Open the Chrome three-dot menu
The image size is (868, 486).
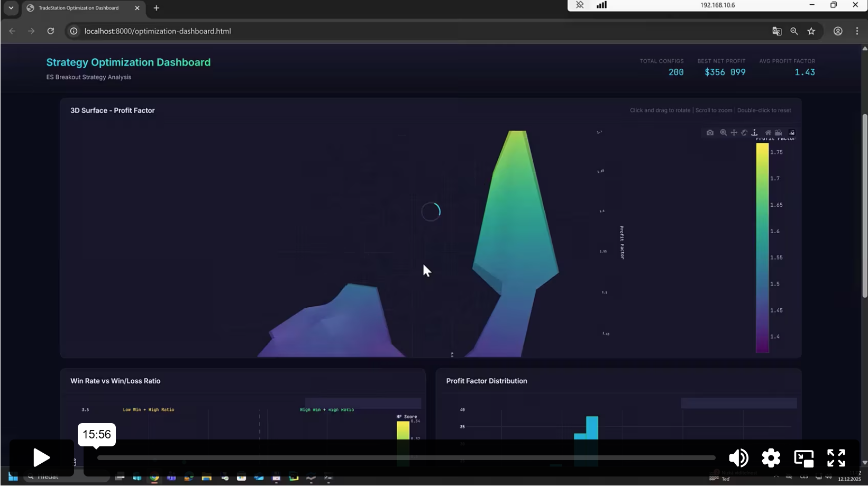(857, 31)
